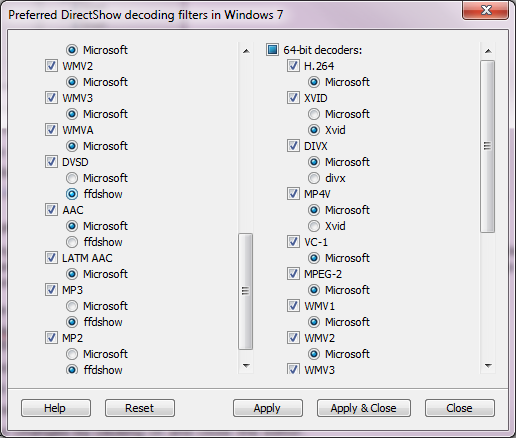Toggle the DIVX codec checkbox
The image size is (516, 438).
click(293, 146)
